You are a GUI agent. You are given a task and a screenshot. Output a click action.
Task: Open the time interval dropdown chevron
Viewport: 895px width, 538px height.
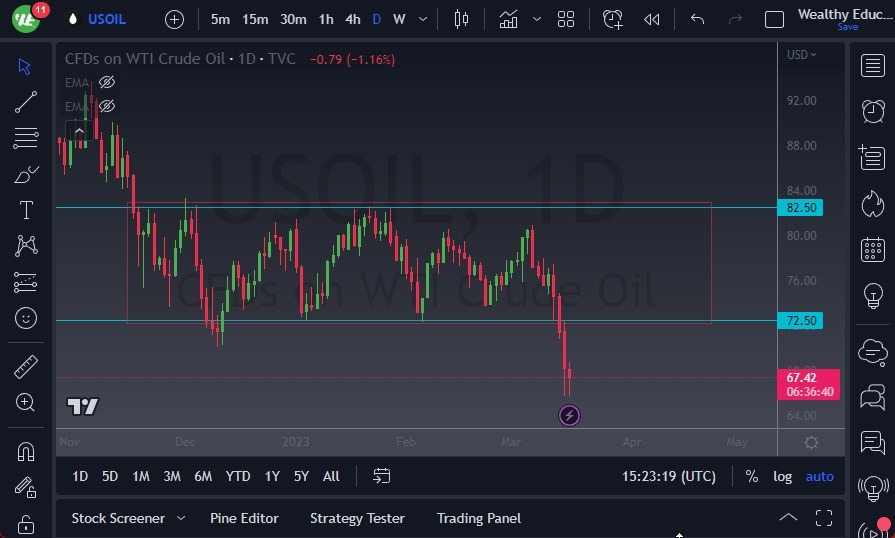click(x=424, y=19)
